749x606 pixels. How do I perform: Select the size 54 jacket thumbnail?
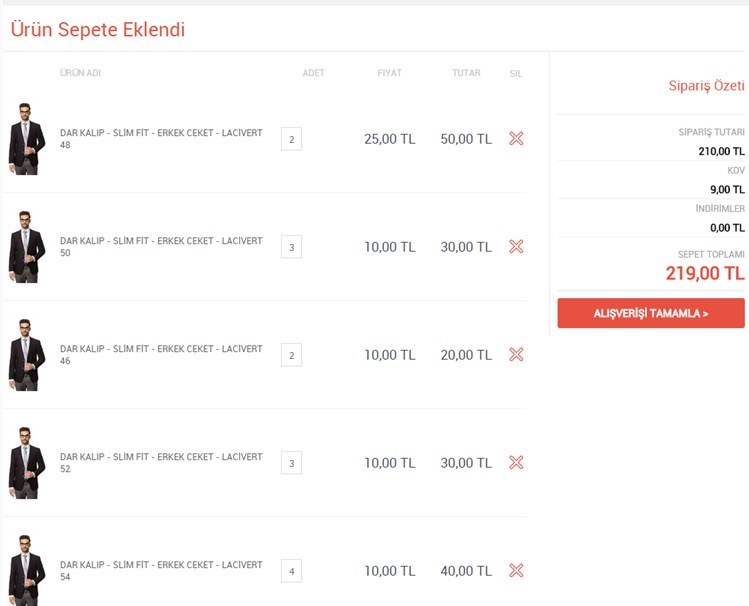coord(26,571)
